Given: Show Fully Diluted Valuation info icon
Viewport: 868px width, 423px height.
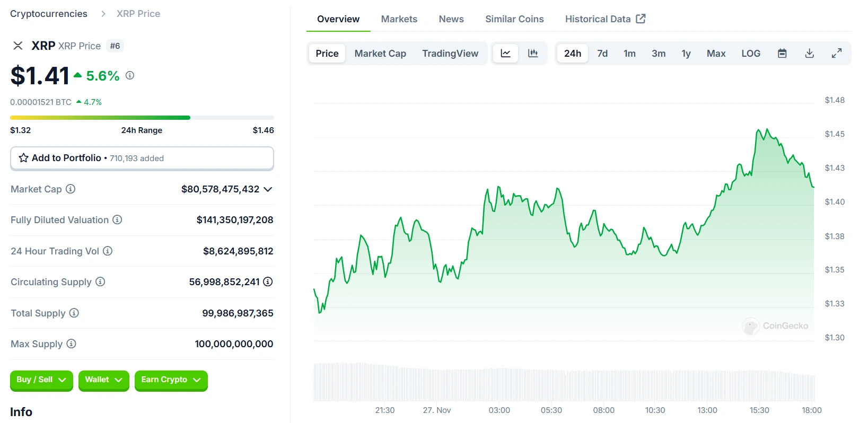Looking at the screenshot, I should (x=118, y=219).
